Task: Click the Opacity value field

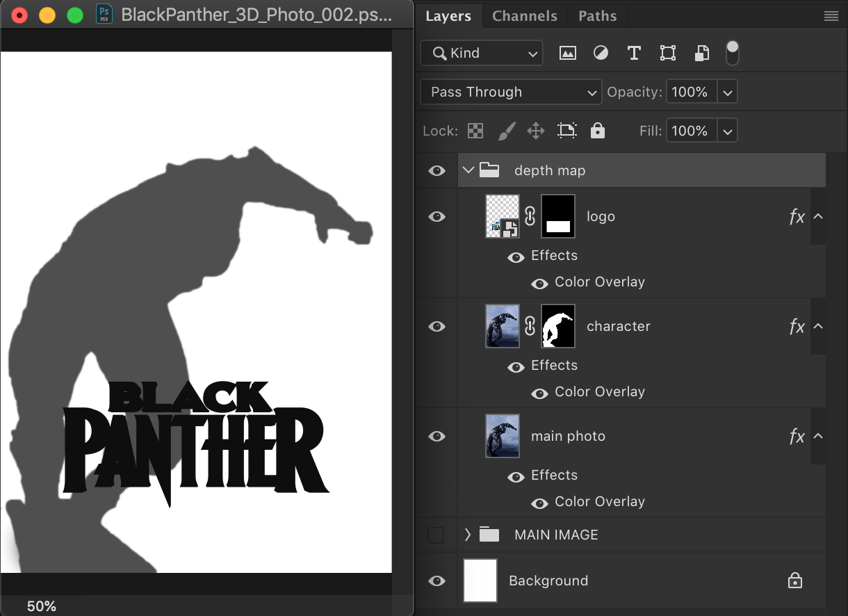Action: pyautogui.click(x=692, y=92)
